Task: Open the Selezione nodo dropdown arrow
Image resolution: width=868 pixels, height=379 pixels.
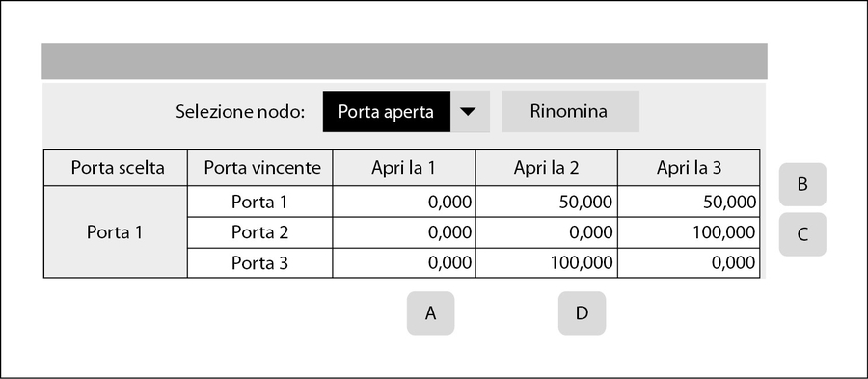Action: (470, 111)
